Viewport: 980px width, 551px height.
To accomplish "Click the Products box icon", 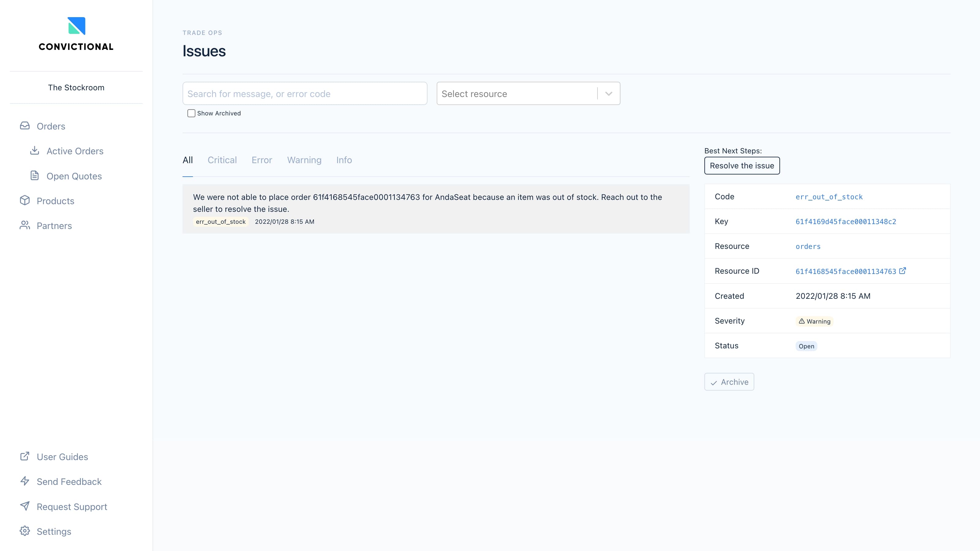I will (25, 201).
